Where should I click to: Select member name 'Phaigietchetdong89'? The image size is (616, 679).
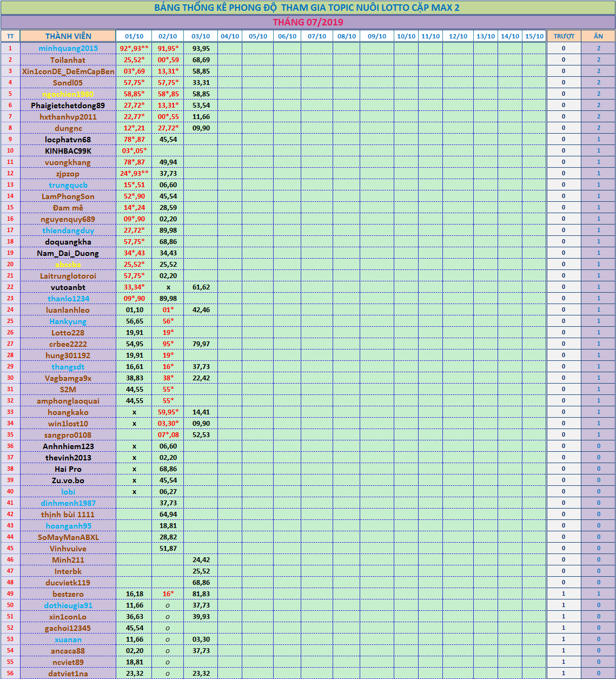click(68, 105)
